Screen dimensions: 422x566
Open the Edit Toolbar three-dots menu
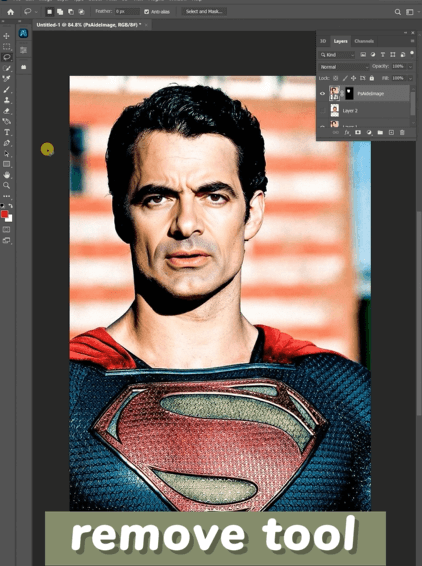[6, 196]
